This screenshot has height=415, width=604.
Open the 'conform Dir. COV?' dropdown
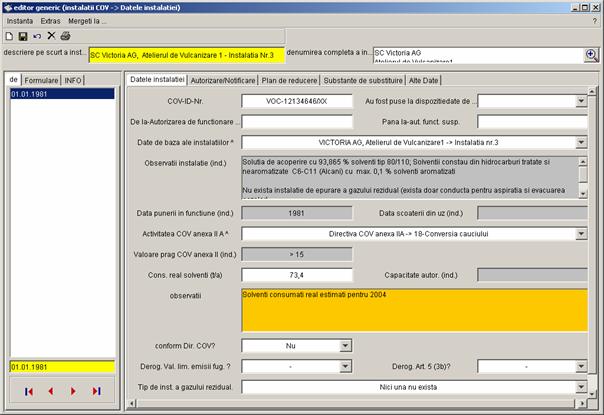pyautogui.click(x=346, y=346)
